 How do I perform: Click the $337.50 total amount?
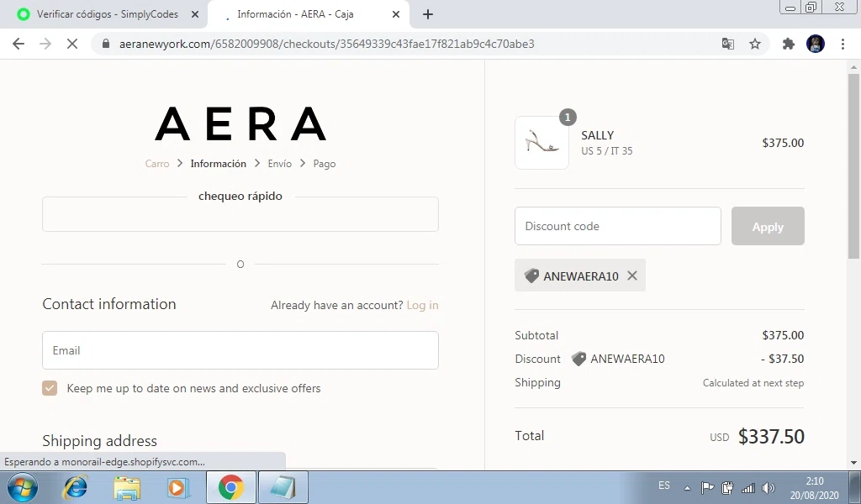click(771, 437)
